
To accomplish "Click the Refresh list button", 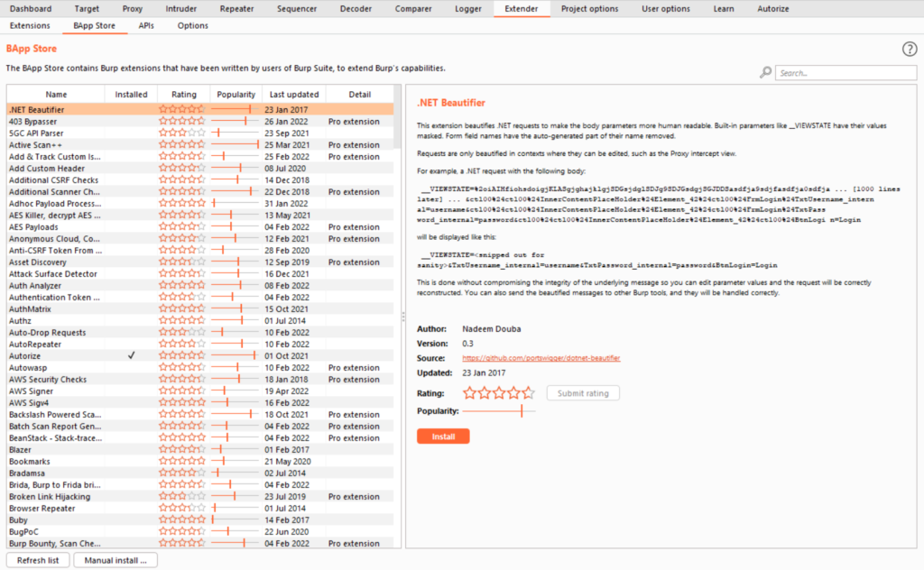I will click(38, 560).
